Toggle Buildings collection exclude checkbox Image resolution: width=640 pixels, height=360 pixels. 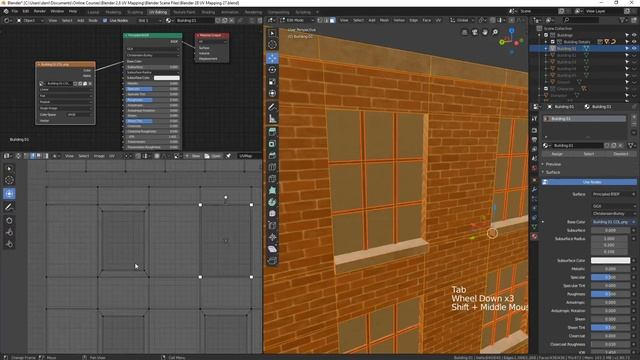546,35
